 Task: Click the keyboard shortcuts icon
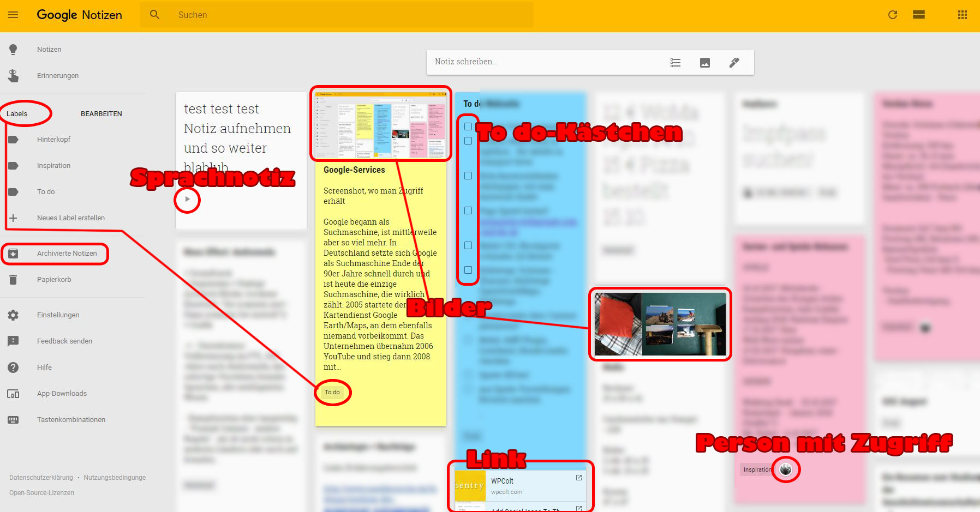pyautogui.click(x=13, y=420)
